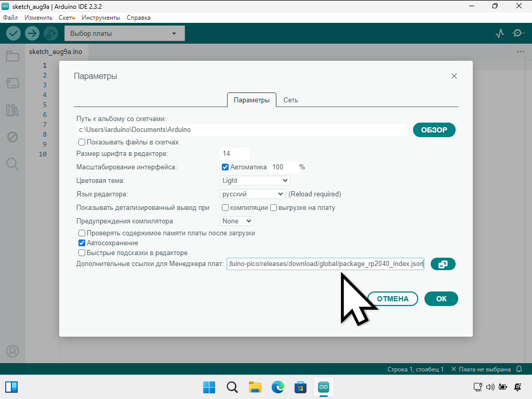Viewport: 532px width, 399px height.
Task: Toggle Показывать файлы в скетчах checkbox
Action: (x=82, y=142)
